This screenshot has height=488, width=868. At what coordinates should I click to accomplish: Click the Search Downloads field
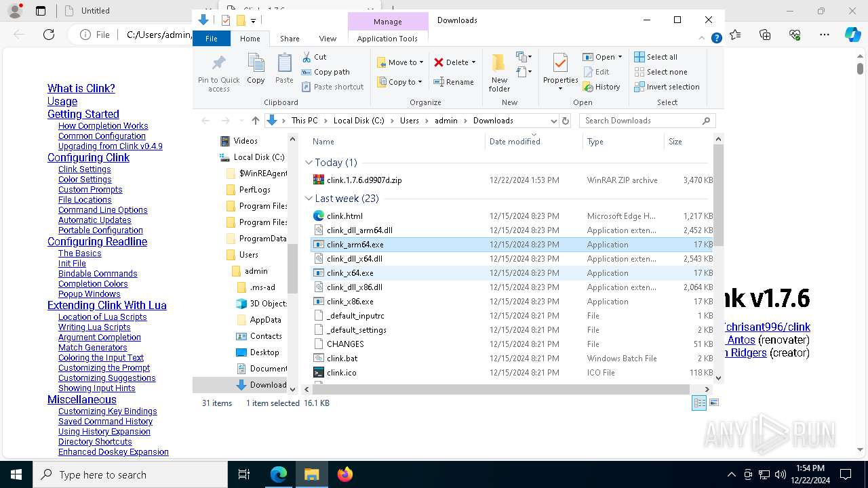(647, 121)
